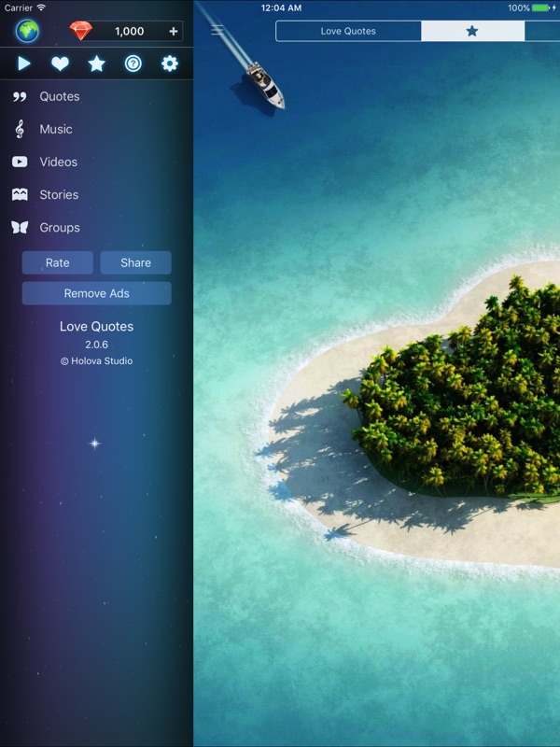This screenshot has width=560, height=747.
Task: Tap the Remove Ads button
Action: pyautogui.click(x=96, y=293)
